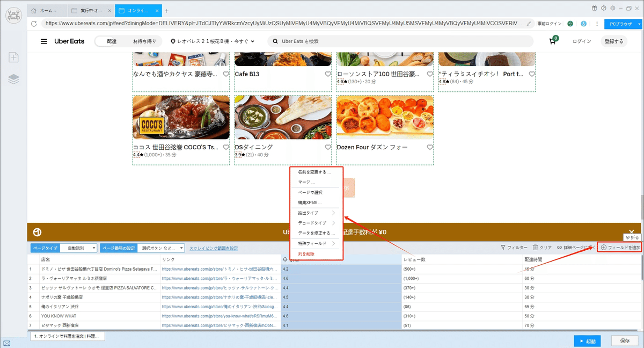This screenshot has width=644, height=348.
Task: Click the 保存 save button
Action: pyautogui.click(x=625, y=341)
